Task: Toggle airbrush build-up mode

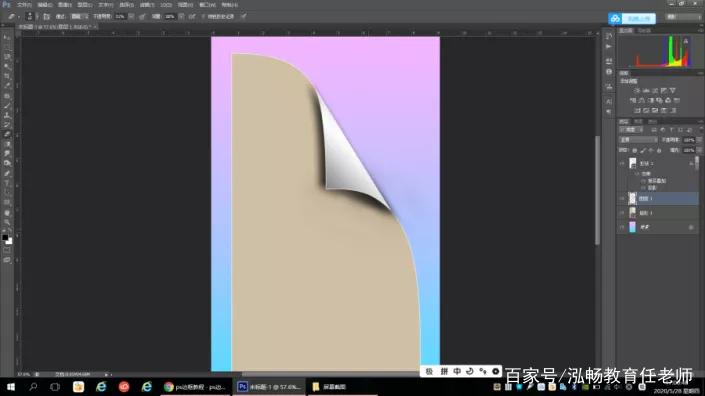Action: pos(192,17)
